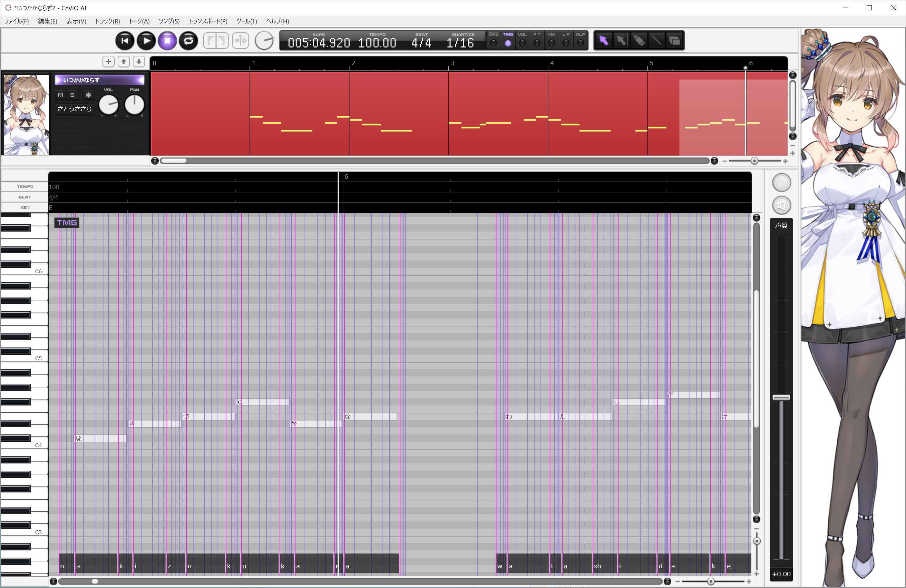Open the ソング(S) menu
The width and height of the screenshot is (906, 588).
(169, 21)
